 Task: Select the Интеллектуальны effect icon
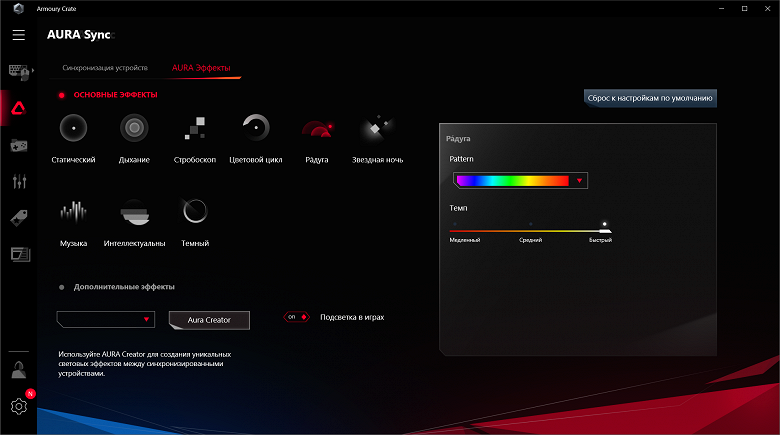(x=134, y=212)
